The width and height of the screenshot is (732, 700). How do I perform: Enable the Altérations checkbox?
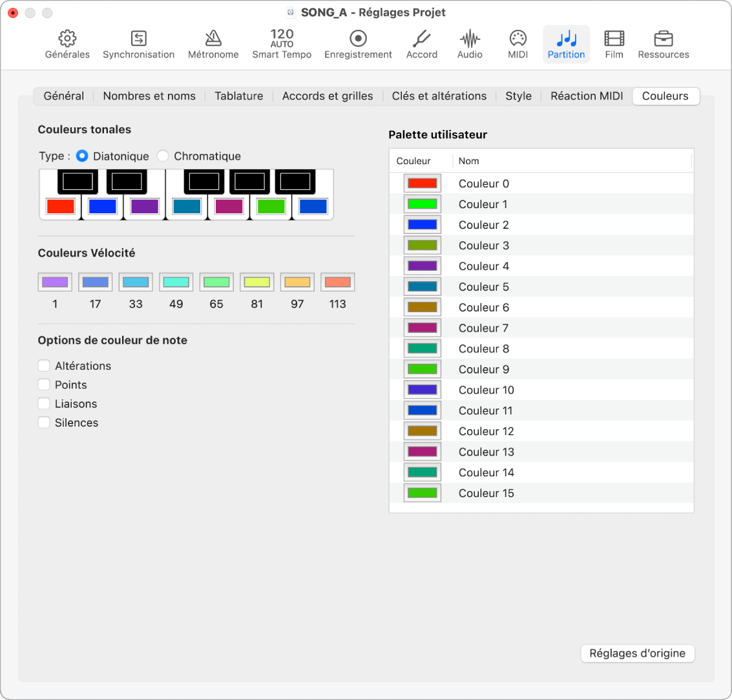click(44, 366)
